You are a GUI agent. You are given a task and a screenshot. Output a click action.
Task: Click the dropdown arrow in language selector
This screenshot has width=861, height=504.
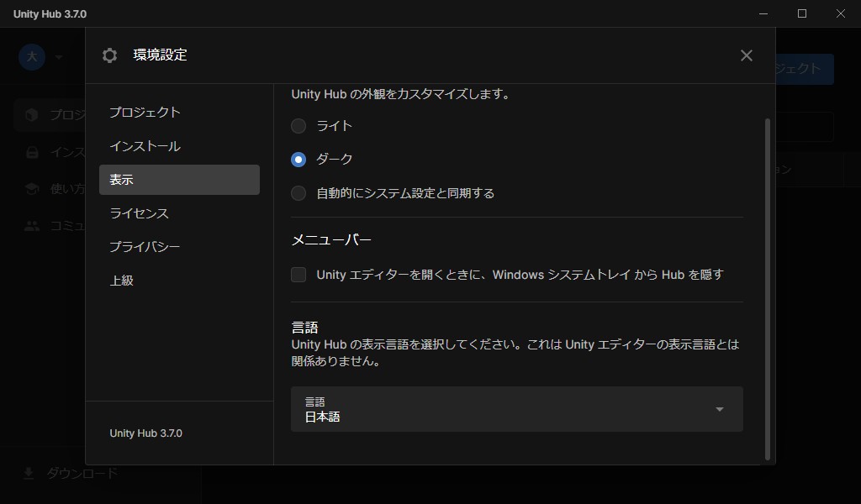point(719,409)
